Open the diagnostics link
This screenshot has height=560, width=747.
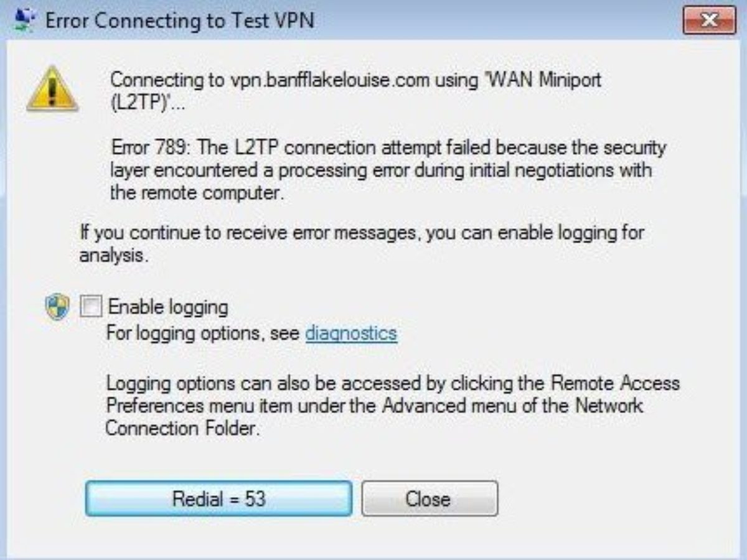350,334
